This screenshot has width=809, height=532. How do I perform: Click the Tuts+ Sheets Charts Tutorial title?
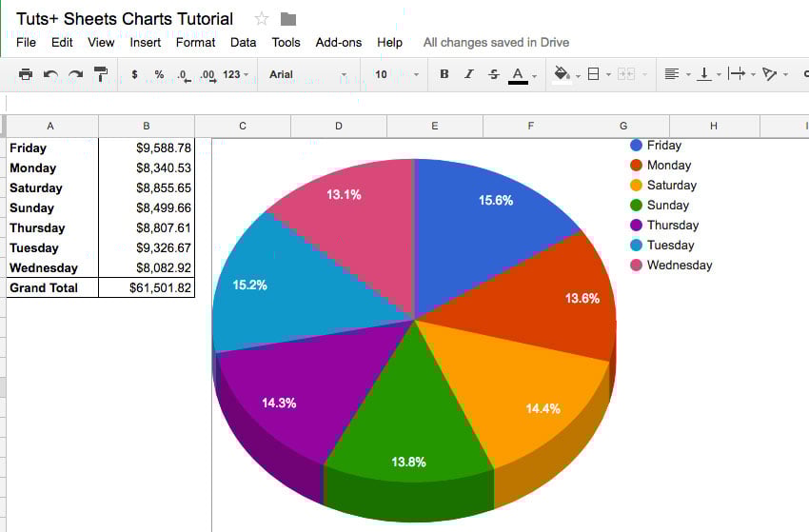pyautogui.click(x=125, y=19)
